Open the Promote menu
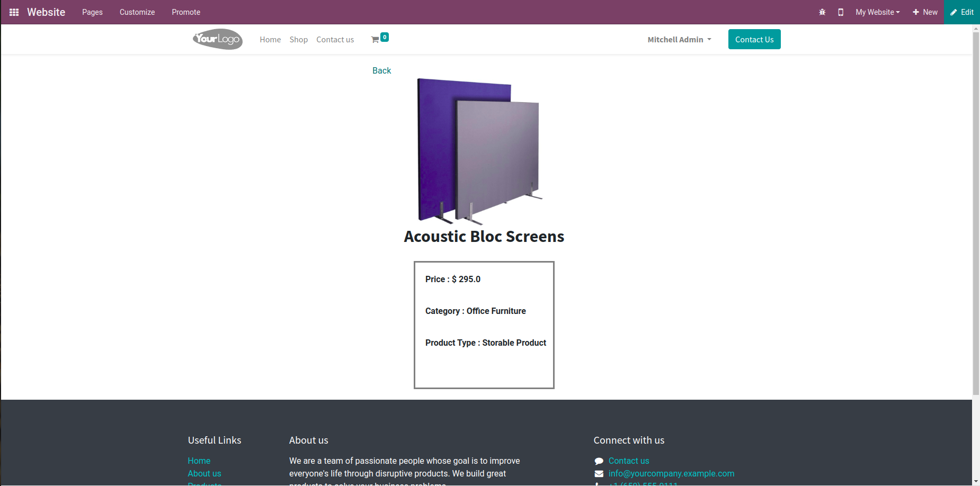The height and width of the screenshot is (486, 980). pyautogui.click(x=186, y=12)
